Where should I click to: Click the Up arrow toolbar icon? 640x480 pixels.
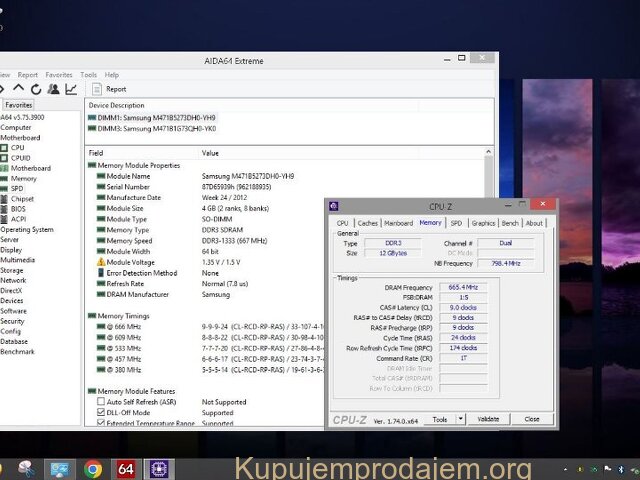coord(19,89)
